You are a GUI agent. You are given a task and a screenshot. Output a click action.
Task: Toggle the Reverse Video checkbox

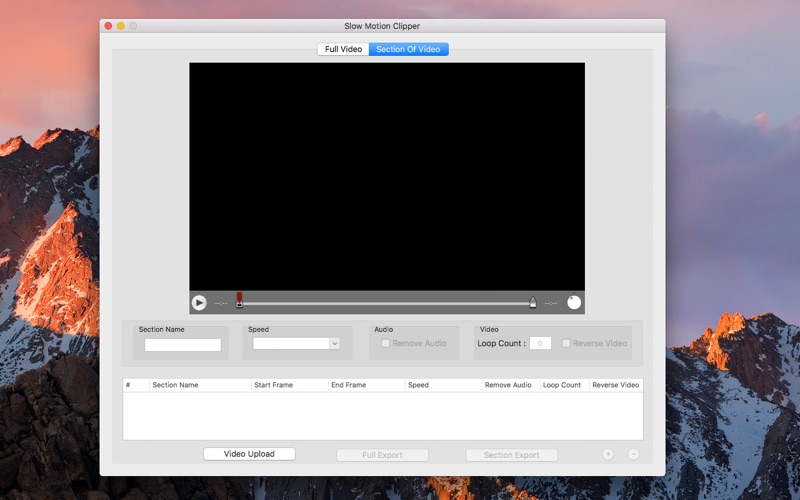click(x=566, y=343)
